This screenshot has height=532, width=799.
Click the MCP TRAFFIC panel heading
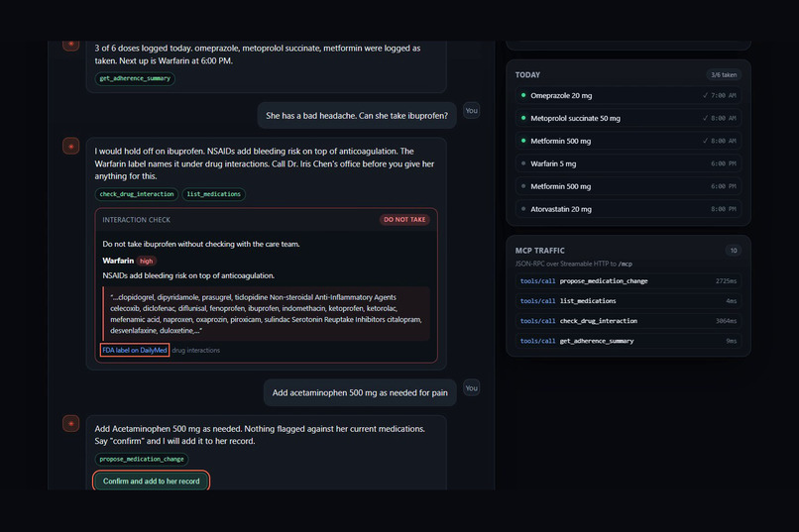[x=539, y=251]
